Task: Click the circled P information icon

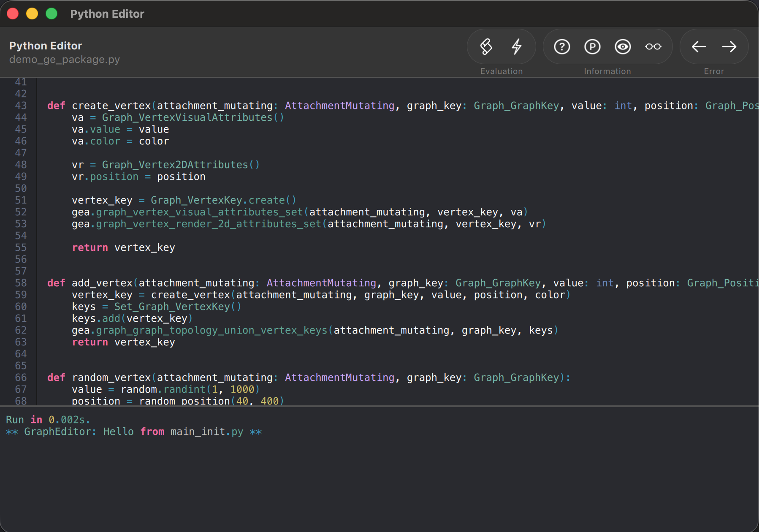Action: click(x=592, y=47)
